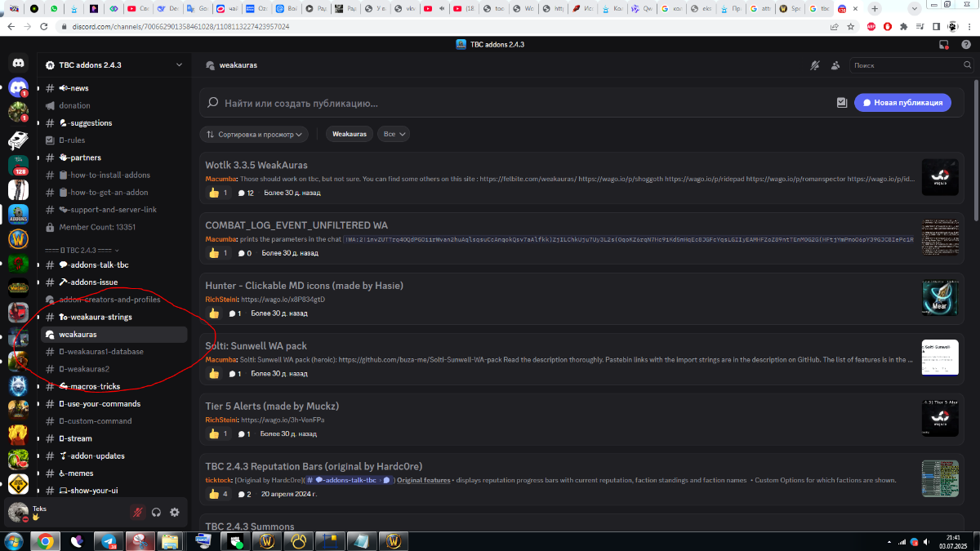Open the show-your-ui channel
The image size is (980, 551).
114,491
